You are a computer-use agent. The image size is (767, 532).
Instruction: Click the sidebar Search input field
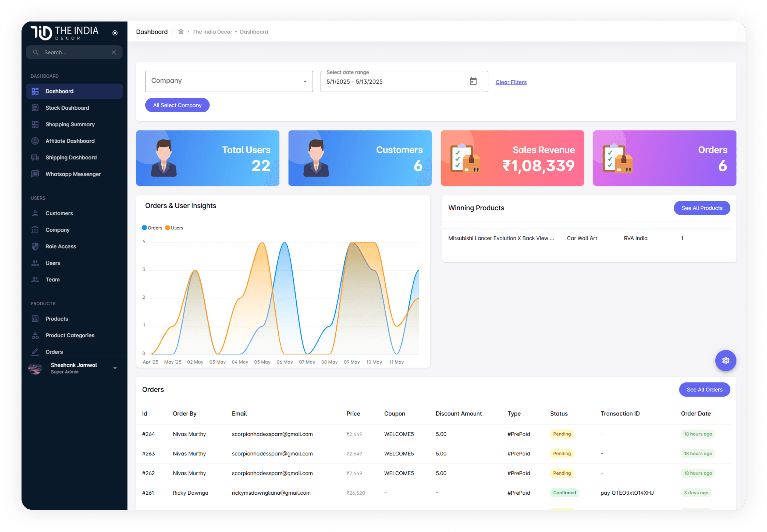tap(75, 52)
